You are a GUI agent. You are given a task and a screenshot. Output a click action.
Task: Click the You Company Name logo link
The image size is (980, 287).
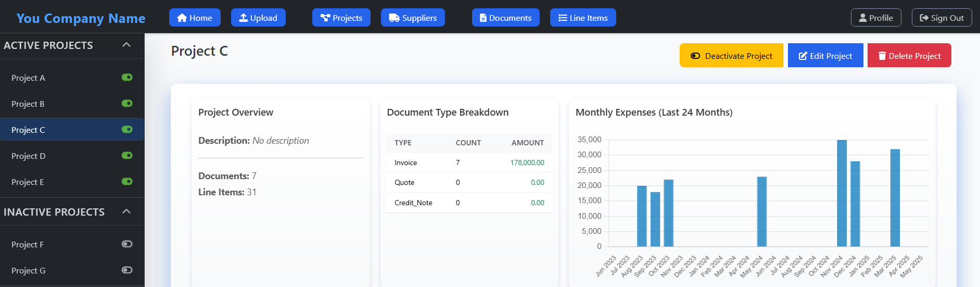click(x=81, y=18)
